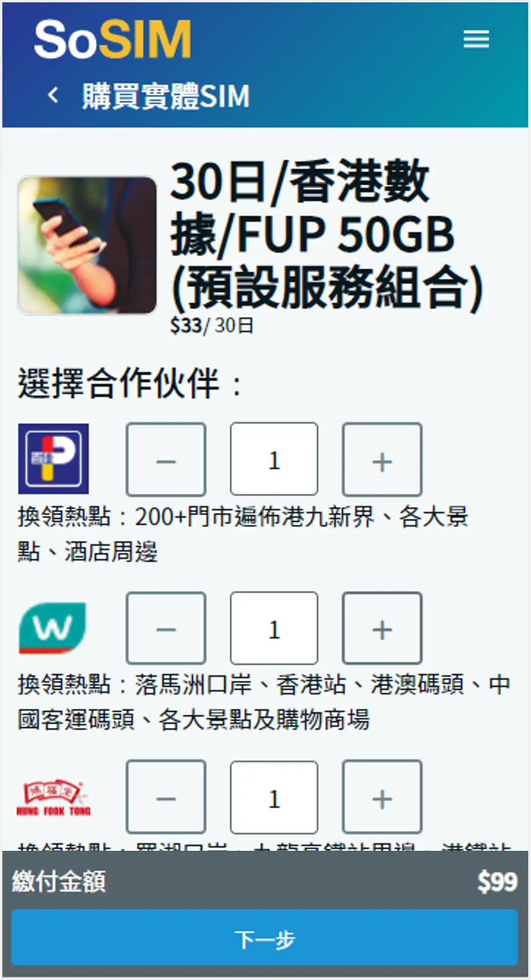Decrease Watsons quantity with minus
The width and height of the screenshot is (531, 980).
click(x=166, y=628)
